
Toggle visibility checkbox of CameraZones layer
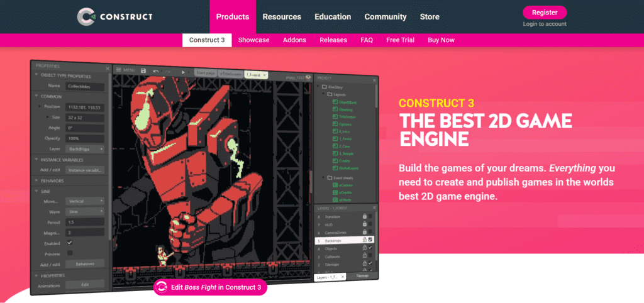370,232
